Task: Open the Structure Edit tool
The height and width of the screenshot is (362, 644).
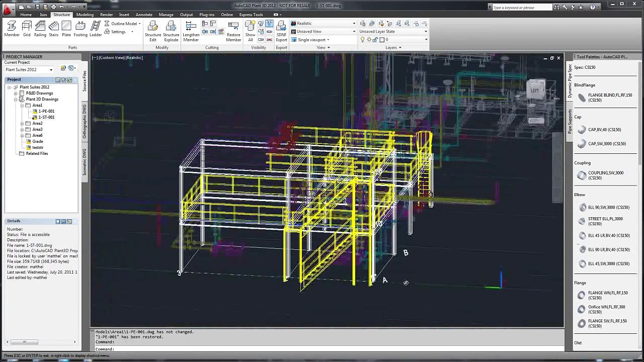Action: [x=153, y=31]
